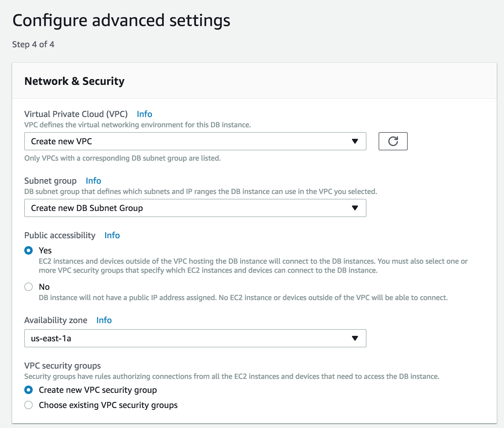Click the Create new VPC security group label
The image size is (504, 428).
pos(98,390)
